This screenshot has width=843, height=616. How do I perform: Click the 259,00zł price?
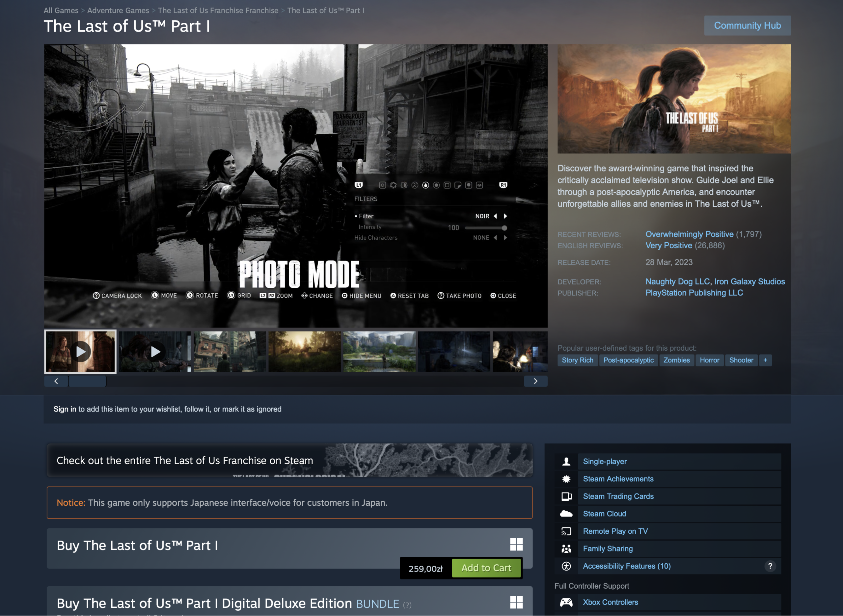(x=425, y=569)
